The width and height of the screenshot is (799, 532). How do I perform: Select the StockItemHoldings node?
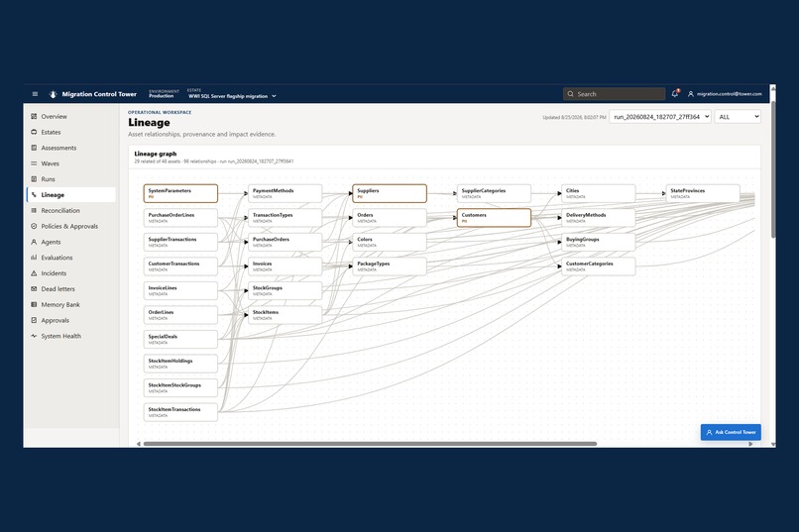pyautogui.click(x=180, y=364)
